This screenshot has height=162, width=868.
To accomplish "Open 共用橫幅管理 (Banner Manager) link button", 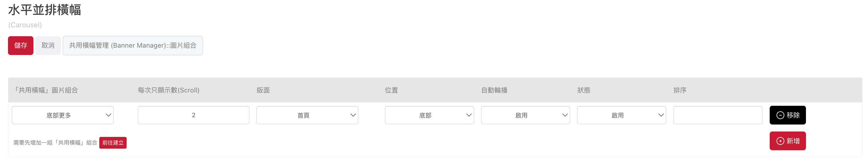I will click(x=133, y=45).
